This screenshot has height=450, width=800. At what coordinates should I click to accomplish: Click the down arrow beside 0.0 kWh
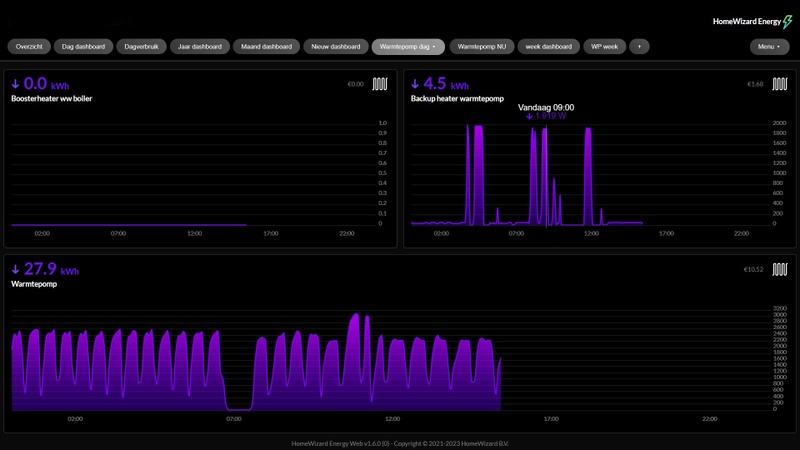click(x=16, y=84)
